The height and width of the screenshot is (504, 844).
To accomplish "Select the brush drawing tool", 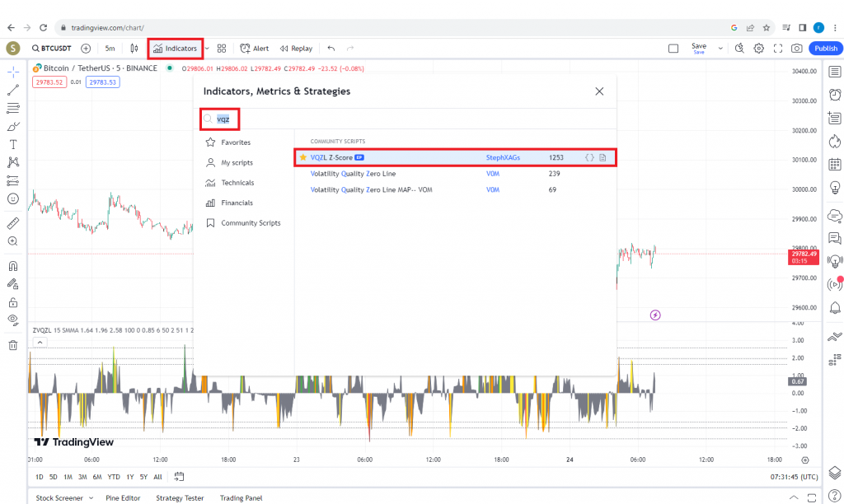I will coord(13,126).
